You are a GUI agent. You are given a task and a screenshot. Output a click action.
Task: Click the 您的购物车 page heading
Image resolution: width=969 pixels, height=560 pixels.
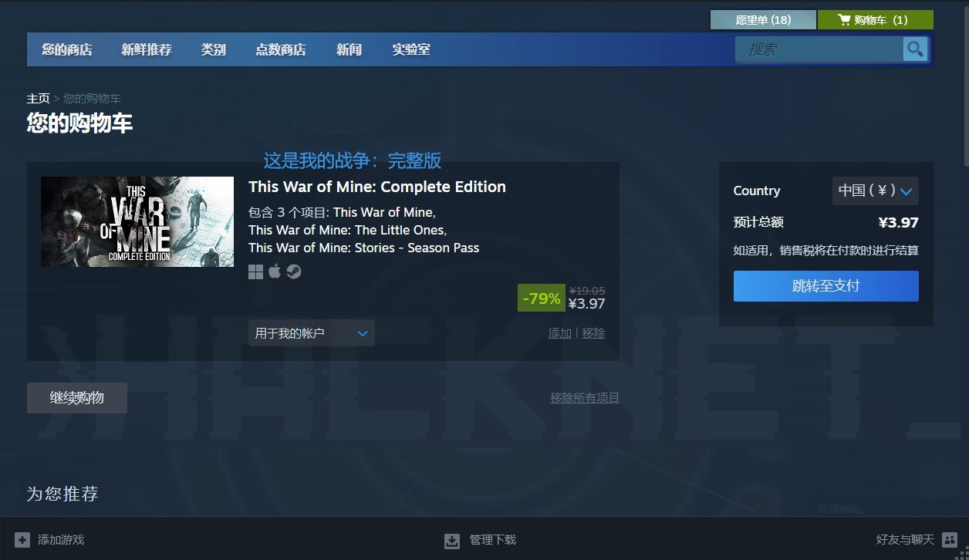click(79, 123)
